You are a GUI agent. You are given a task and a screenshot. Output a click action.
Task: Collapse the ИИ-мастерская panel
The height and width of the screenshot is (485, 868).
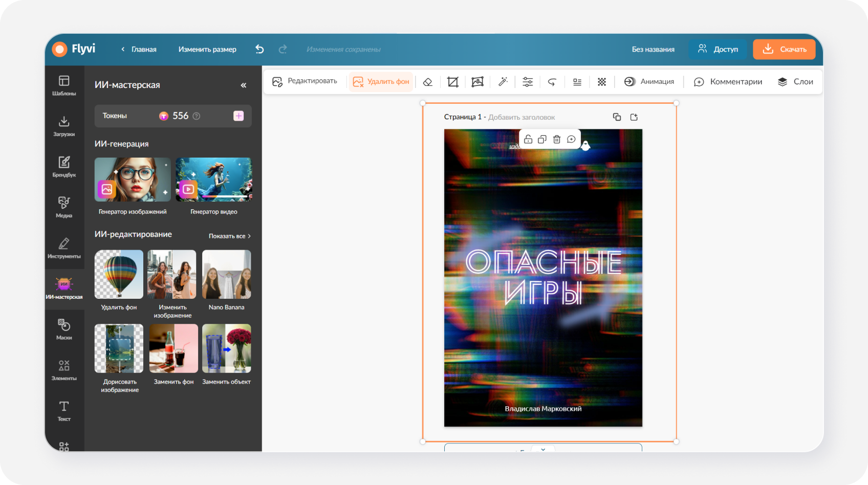tap(244, 85)
